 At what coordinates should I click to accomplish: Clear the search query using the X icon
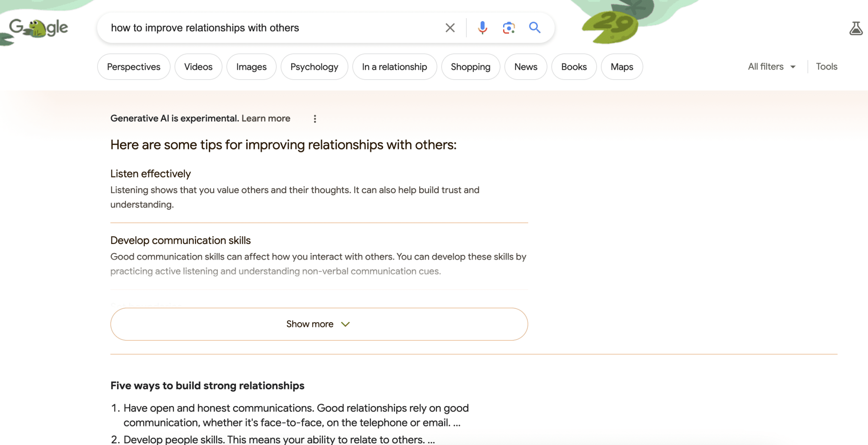[450, 28]
